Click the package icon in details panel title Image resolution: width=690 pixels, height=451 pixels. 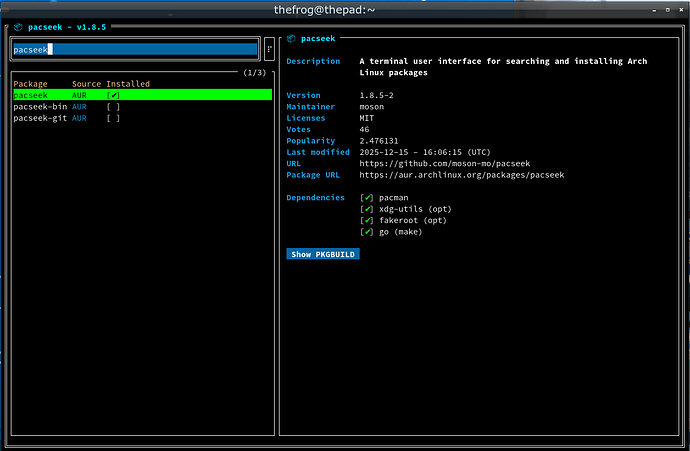[x=291, y=38]
